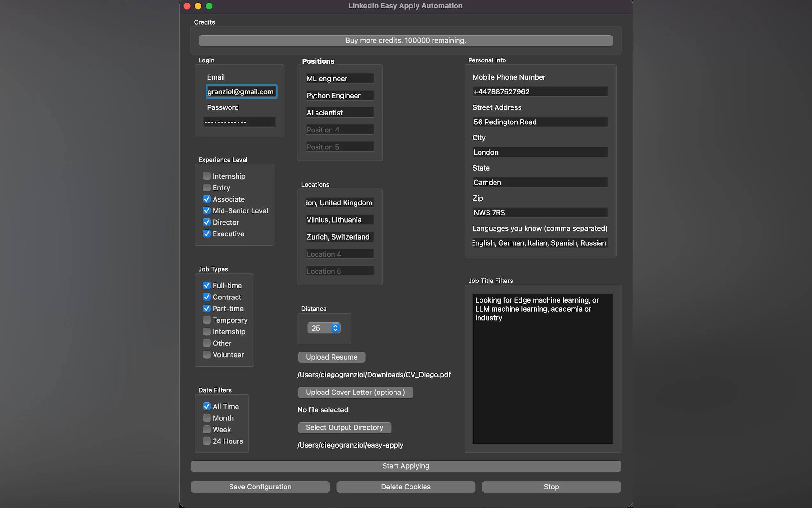Disable the Part-time job type checkbox

207,308
